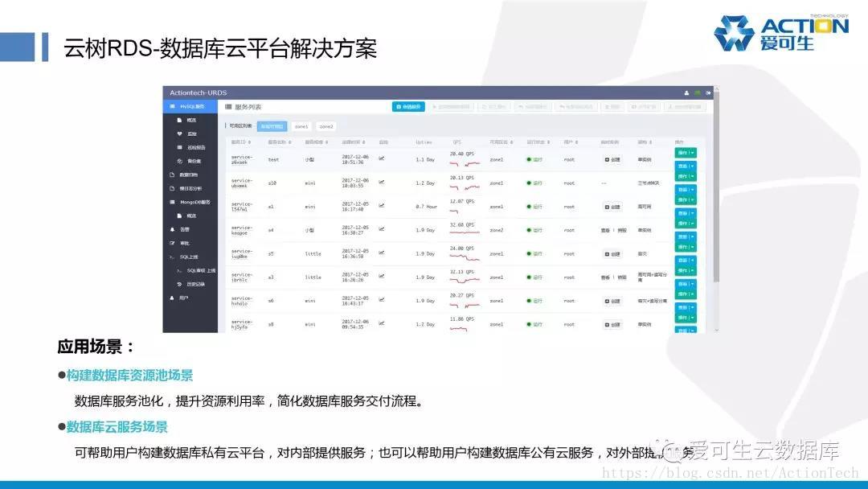Screen dimensions: 868x489
Task: Open monitoring chart icon in s4 row
Action: tap(382, 229)
